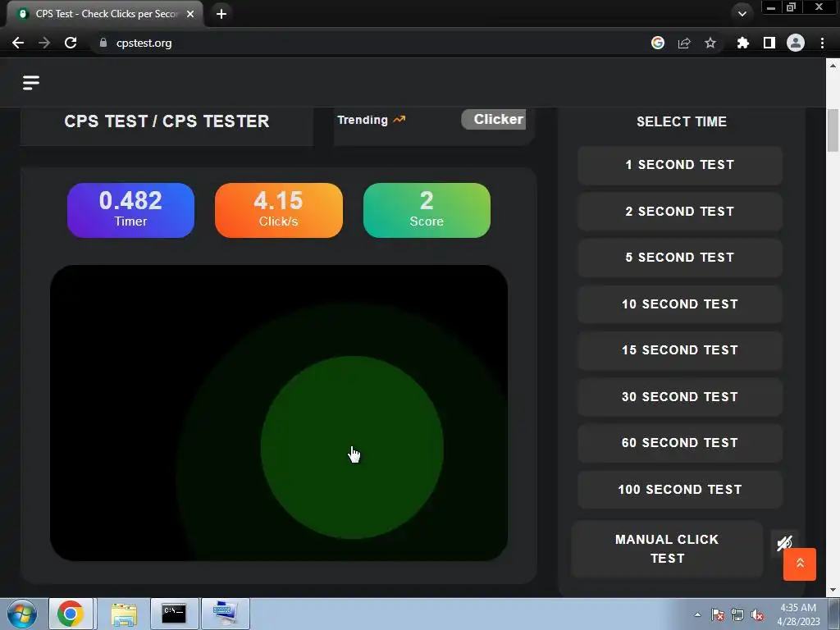Click the Trending arrow icon
The width and height of the screenshot is (840, 630).
pyautogui.click(x=399, y=120)
